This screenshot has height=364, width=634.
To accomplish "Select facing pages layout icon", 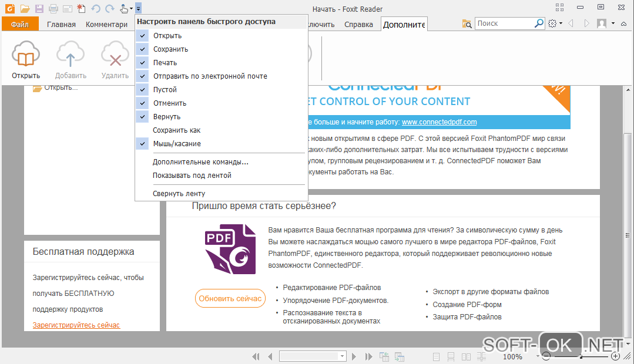I will pyautogui.click(x=466, y=357).
